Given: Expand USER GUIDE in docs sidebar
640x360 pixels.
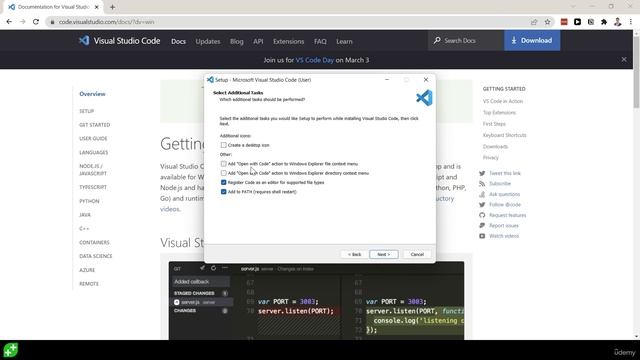Looking at the screenshot, I should tap(93, 138).
